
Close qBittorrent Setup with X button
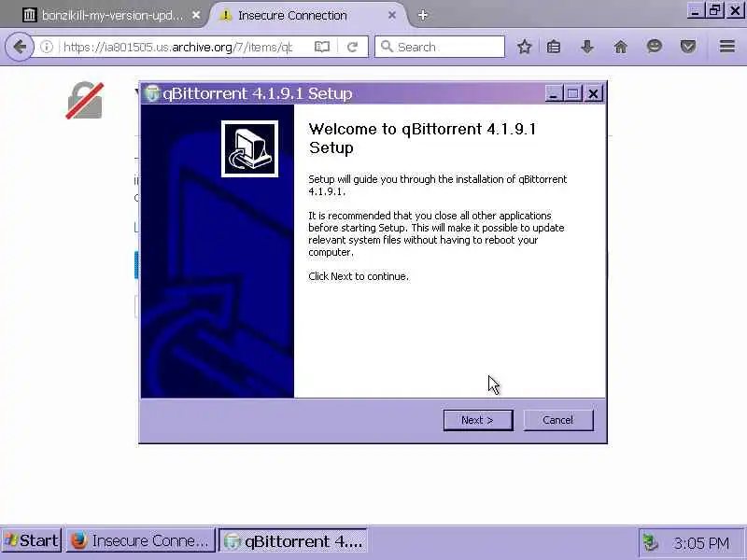click(593, 93)
